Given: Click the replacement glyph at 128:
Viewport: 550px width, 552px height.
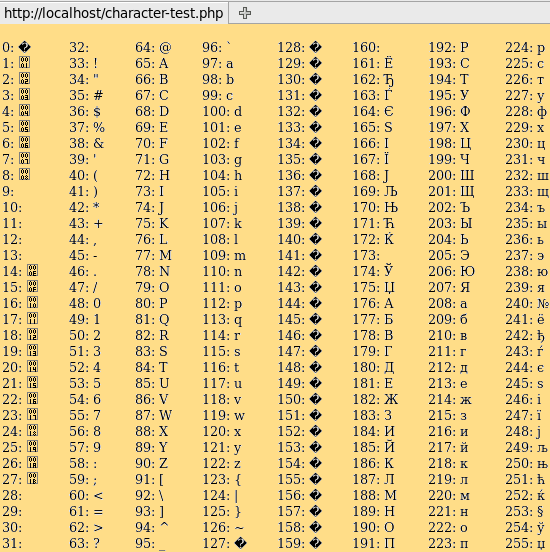Looking at the screenshot, I should coord(315,47).
